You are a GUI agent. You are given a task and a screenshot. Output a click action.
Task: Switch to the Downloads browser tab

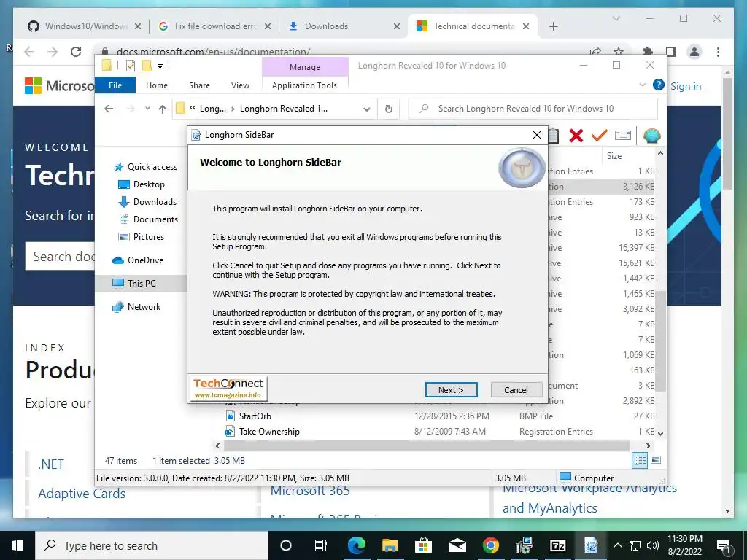tap(344, 26)
